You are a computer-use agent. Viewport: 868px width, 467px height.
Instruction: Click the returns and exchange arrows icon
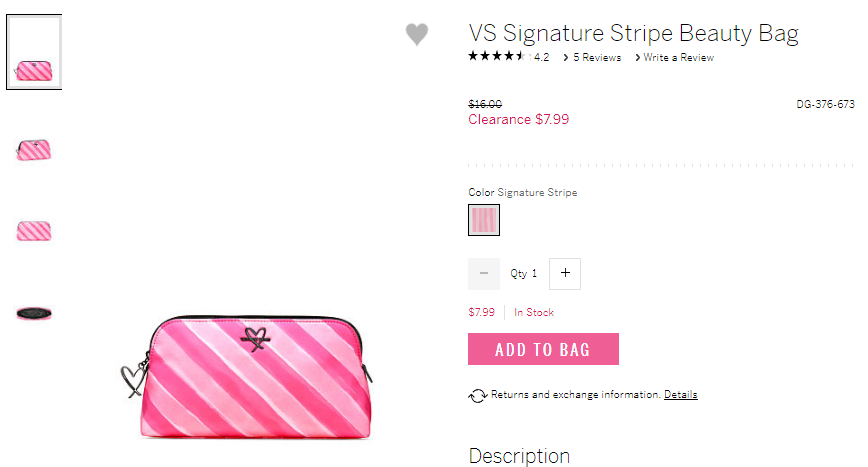point(477,395)
